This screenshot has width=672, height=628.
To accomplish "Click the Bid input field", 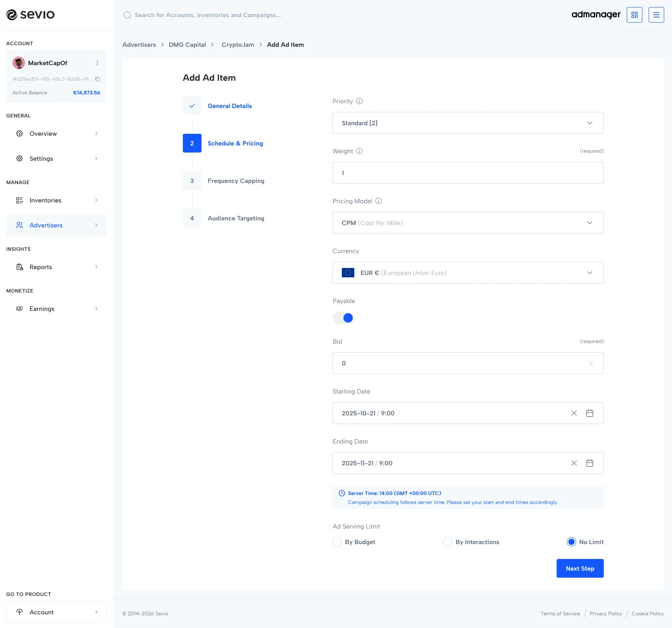I will click(x=468, y=363).
